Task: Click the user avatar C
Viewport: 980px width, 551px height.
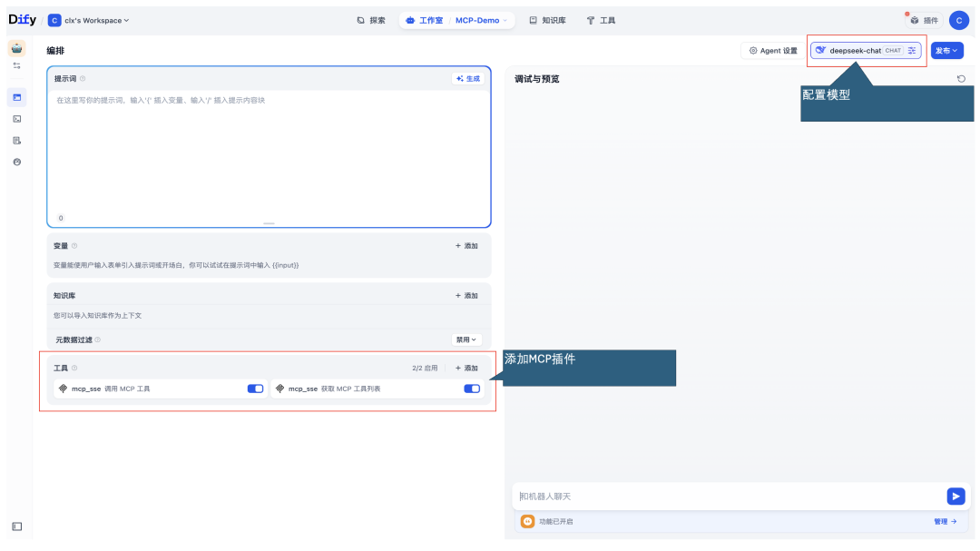Action: point(959,21)
